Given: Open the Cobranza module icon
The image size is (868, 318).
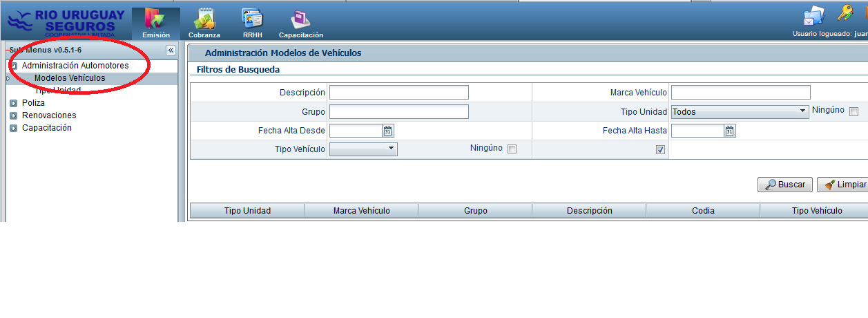Looking at the screenshot, I should click(204, 21).
